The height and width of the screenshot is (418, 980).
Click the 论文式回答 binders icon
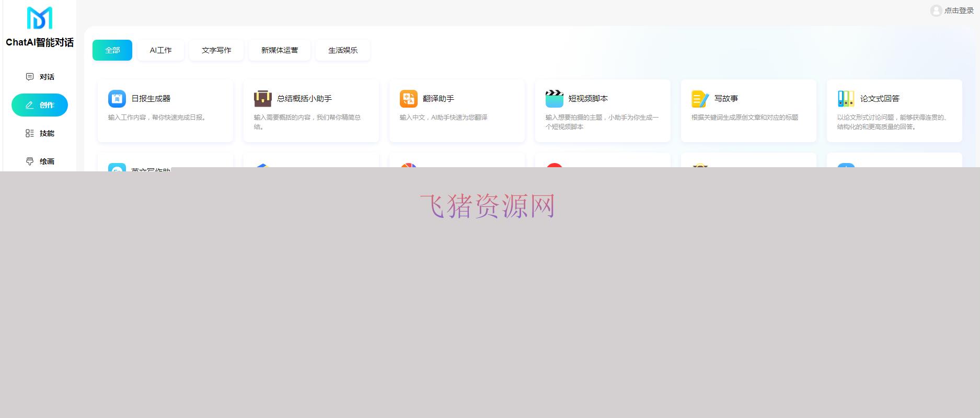point(846,98)
